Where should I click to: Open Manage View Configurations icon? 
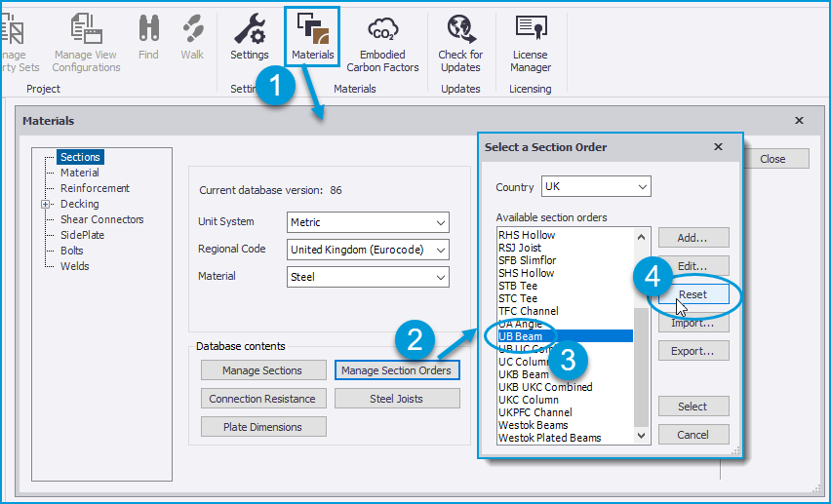tap(87, 28)
